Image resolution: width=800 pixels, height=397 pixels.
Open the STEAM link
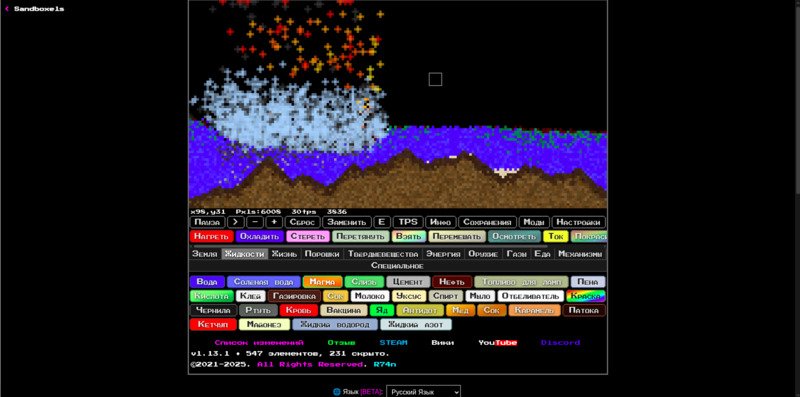coord(393,343)
